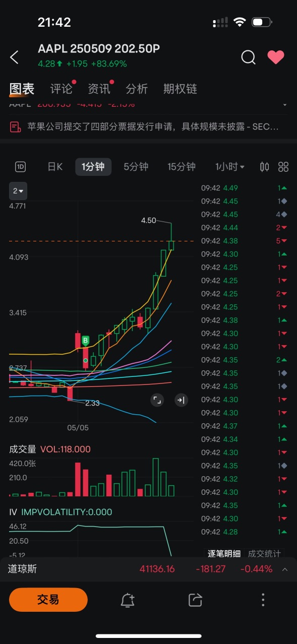Tap the 2.33 low price label
Viewport: 297px width, 644px height.
click(92, 403)
